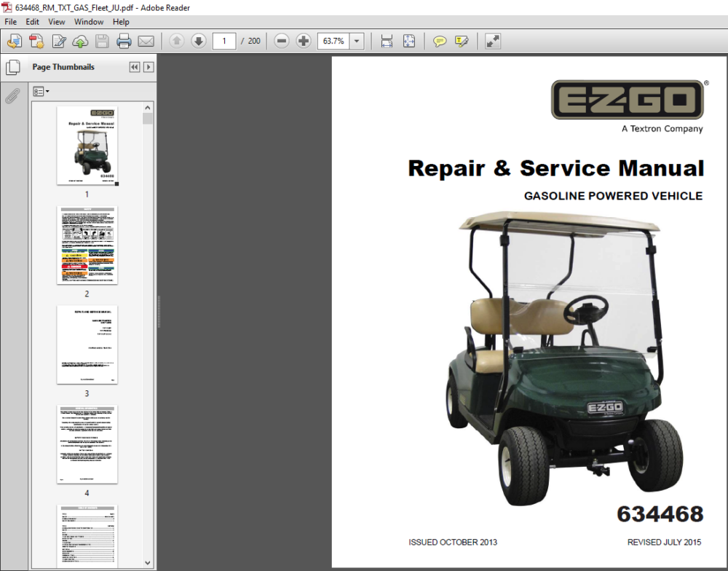The image size is (728, 571).
Task: Click the Read mode expand icon
Action: point(493,41)
